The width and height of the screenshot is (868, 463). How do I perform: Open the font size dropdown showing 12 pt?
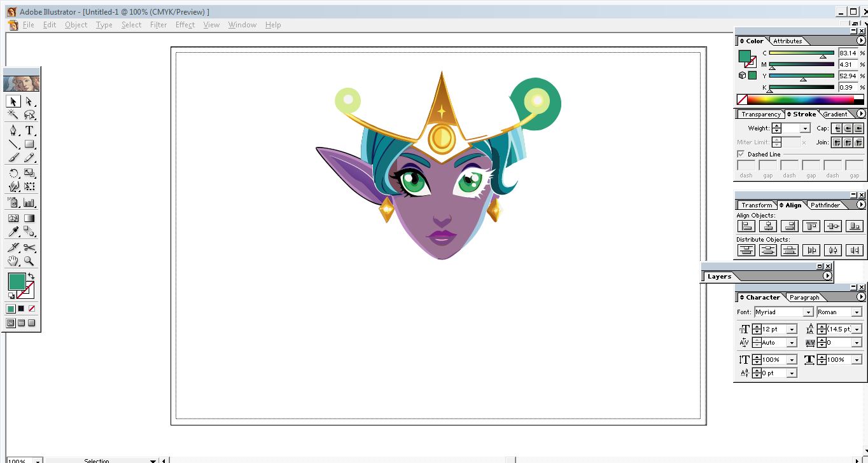tap(792, 329)
